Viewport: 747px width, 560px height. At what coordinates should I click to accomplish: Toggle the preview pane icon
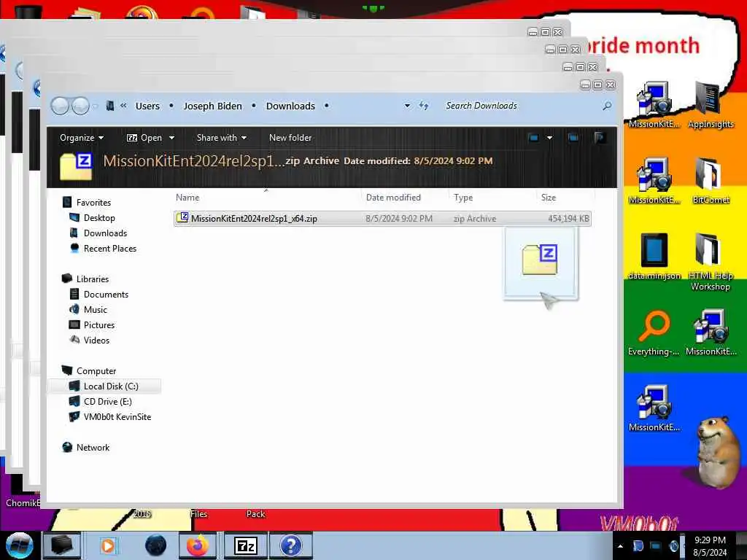(573, 138)
